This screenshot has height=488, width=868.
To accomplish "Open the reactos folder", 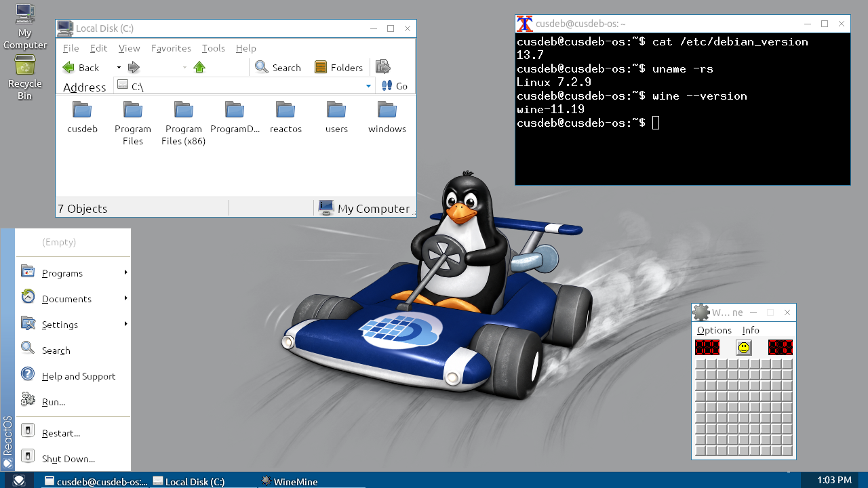I will click(x=285, y=117).
